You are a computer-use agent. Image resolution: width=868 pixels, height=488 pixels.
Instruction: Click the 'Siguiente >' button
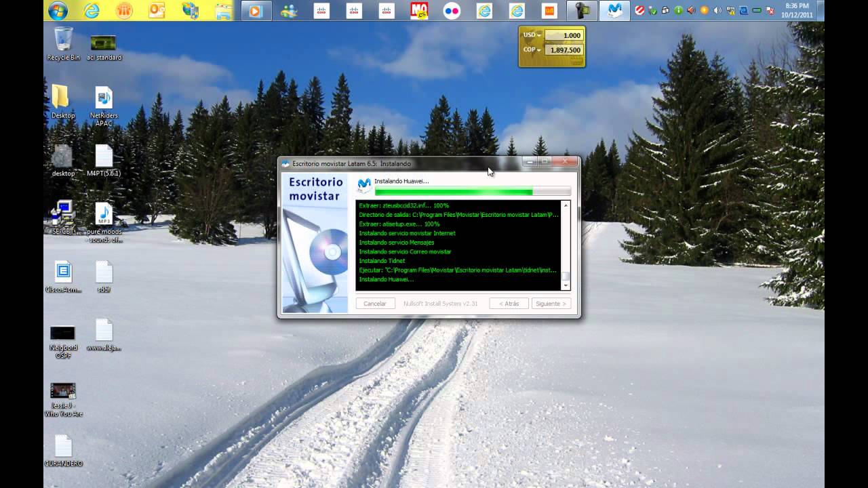[x=551, y=304]
